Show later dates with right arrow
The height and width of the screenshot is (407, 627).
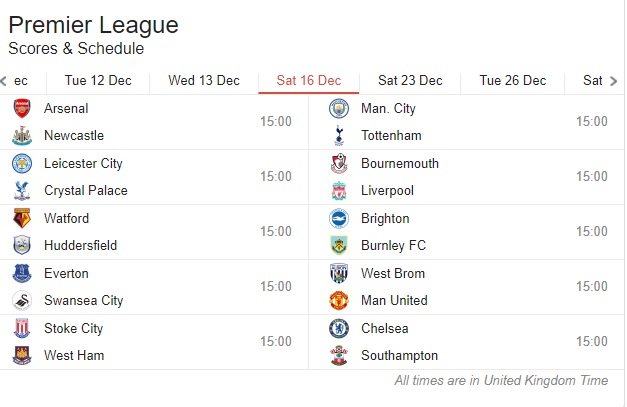[613, 81]
